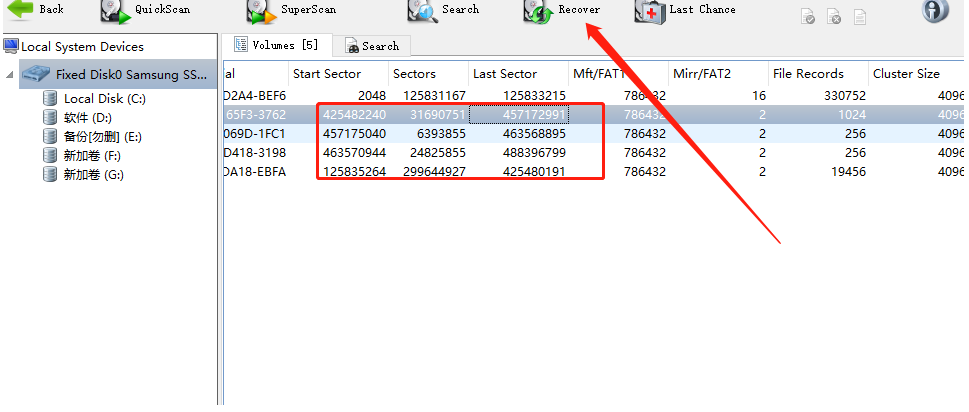Screen dimensions: 969x412
Task: Select the row with serial D2A4-BEF6
Action: [593, 96]
